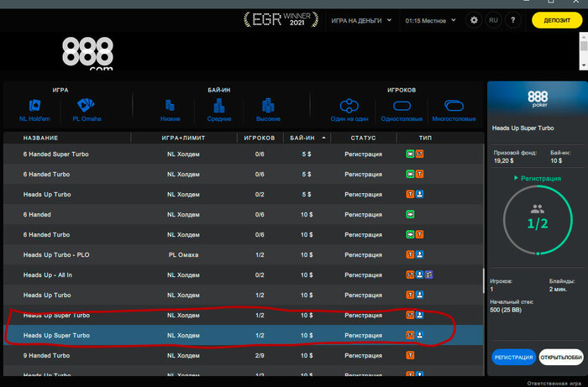Sort by ТИП column header
The height and width of the screenshot is (387, 588).
click(425, 138)
